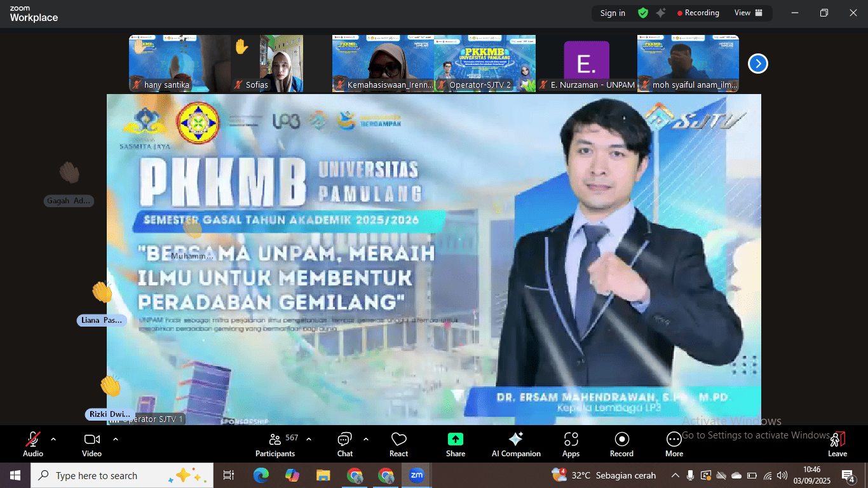Expand the participants options chevron
Image resolution: width=868 pixels, height=488 pixels.
pyautogui.click(x=309, y=439)
